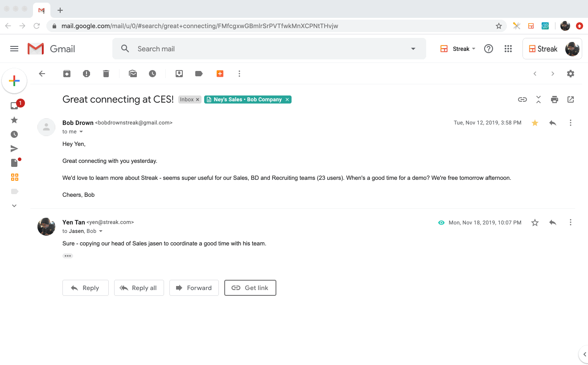Go to older conversation arrow

(x=553, y=74)
